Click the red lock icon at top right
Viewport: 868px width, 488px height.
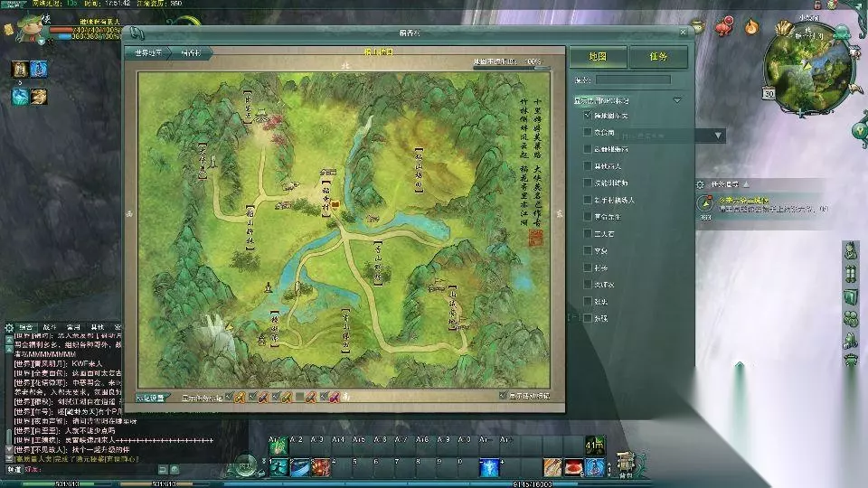point(817,5)
